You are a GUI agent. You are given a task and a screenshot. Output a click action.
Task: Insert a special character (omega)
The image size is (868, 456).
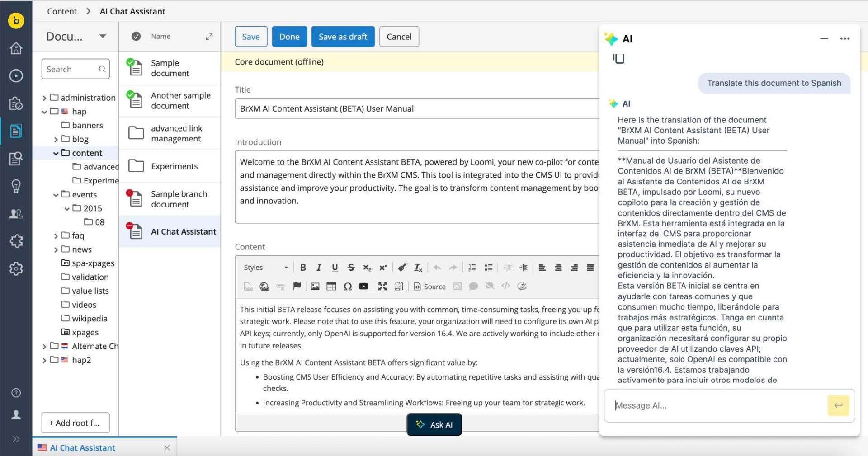coord(348,287)
